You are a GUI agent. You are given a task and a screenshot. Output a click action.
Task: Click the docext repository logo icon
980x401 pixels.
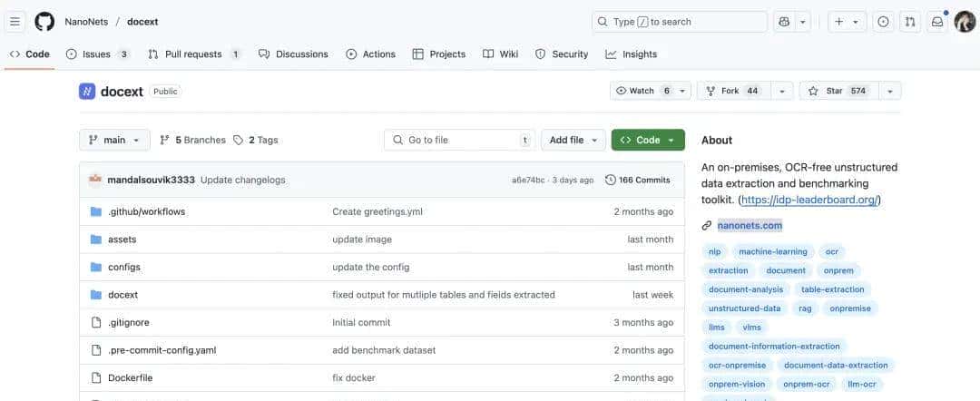tap(87, 91)
